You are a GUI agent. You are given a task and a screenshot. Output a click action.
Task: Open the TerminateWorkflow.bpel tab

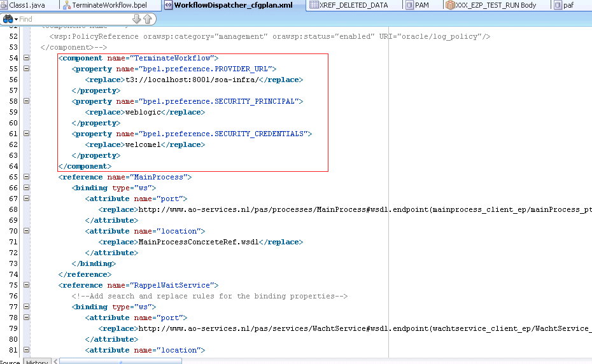click(109, 5)
